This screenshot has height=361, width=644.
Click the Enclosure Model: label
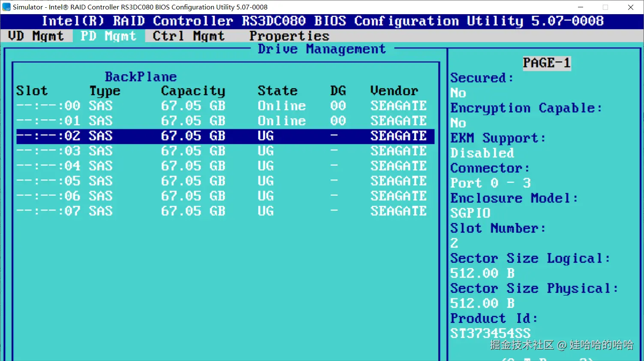[514, 198]
